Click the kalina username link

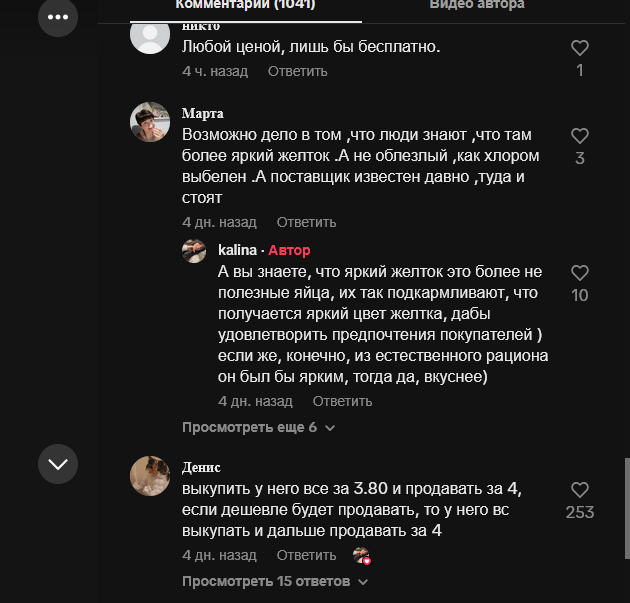pos(238,250)
